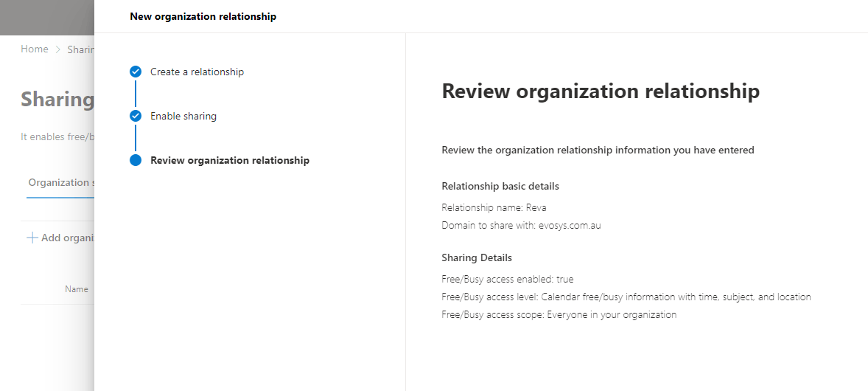Click the Relationship name: Reva line

coord(494,207)
